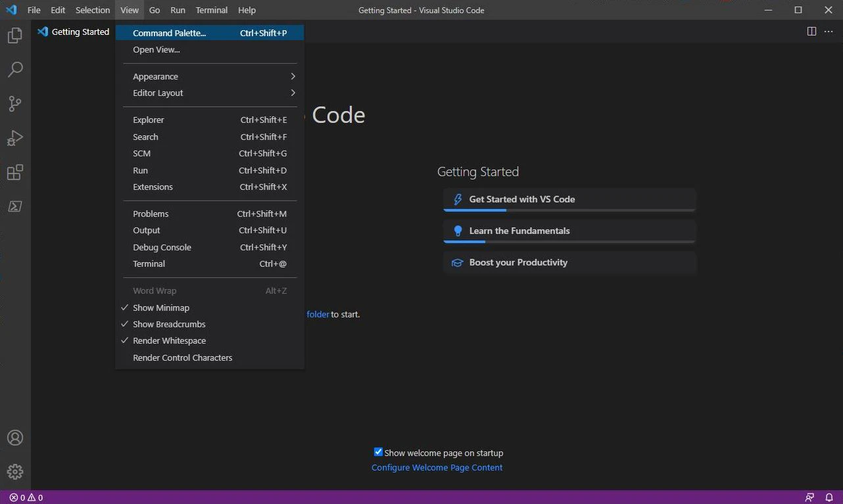The image size is (843, 504).
Task: Switch to the Getting Started tab
Action: [74, 32]
